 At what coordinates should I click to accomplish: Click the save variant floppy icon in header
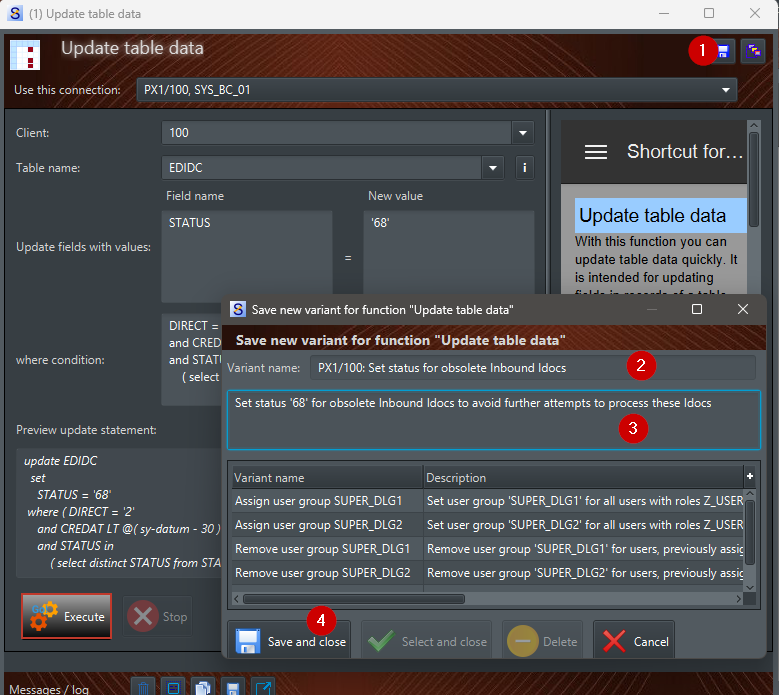723,51
